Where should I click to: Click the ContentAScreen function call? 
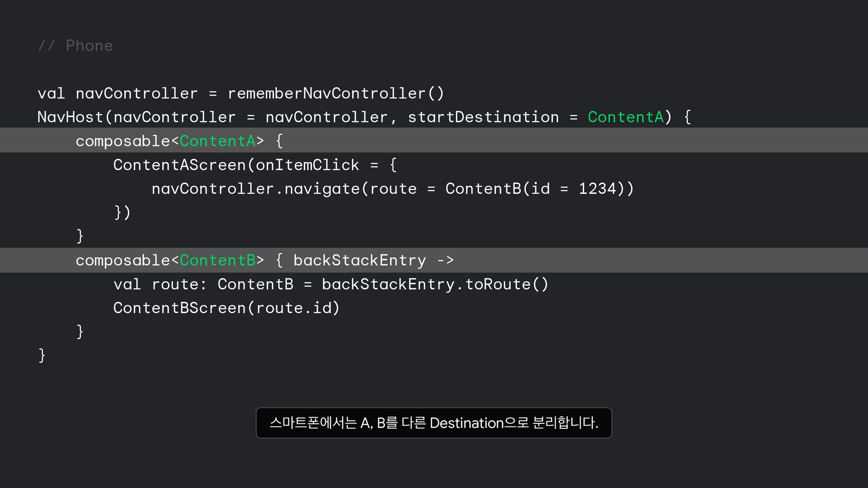tap(180, 165)
